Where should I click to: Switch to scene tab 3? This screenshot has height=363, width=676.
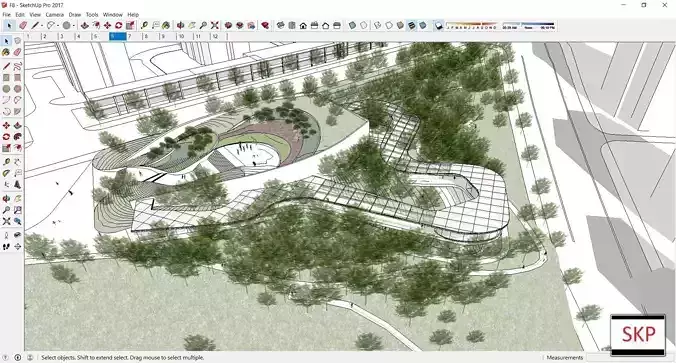tap(66, 37)
